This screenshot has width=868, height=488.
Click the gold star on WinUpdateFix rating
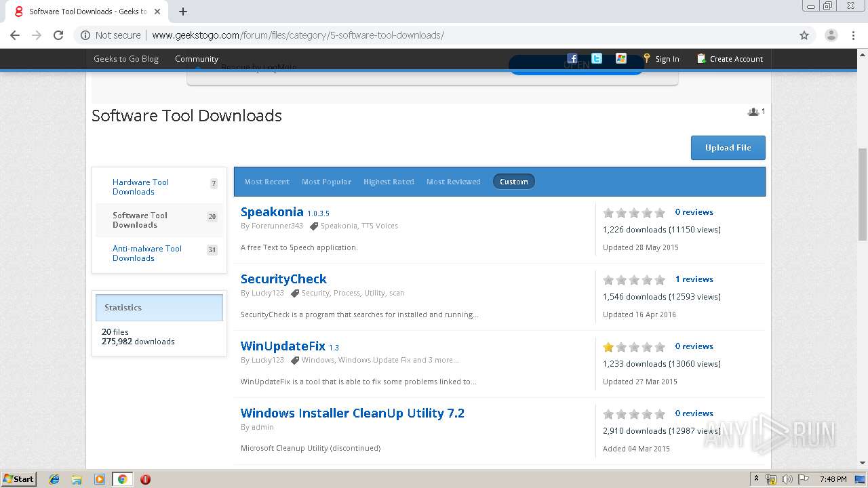tap(608, 347)
